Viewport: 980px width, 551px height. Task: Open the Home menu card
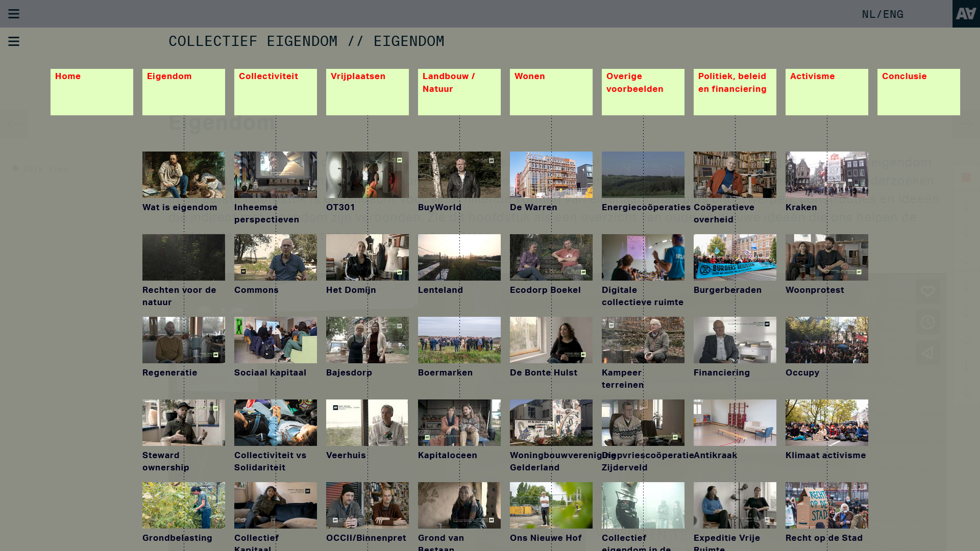(92, 92)
